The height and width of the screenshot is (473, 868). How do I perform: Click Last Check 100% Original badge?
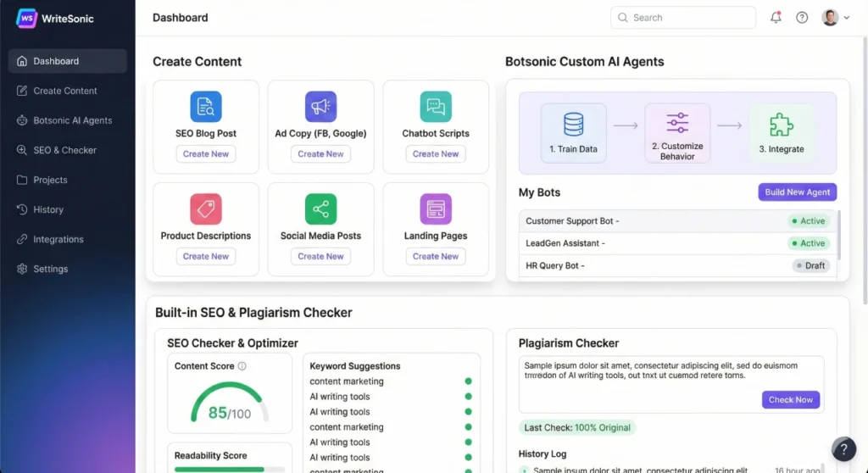point(577,427)
